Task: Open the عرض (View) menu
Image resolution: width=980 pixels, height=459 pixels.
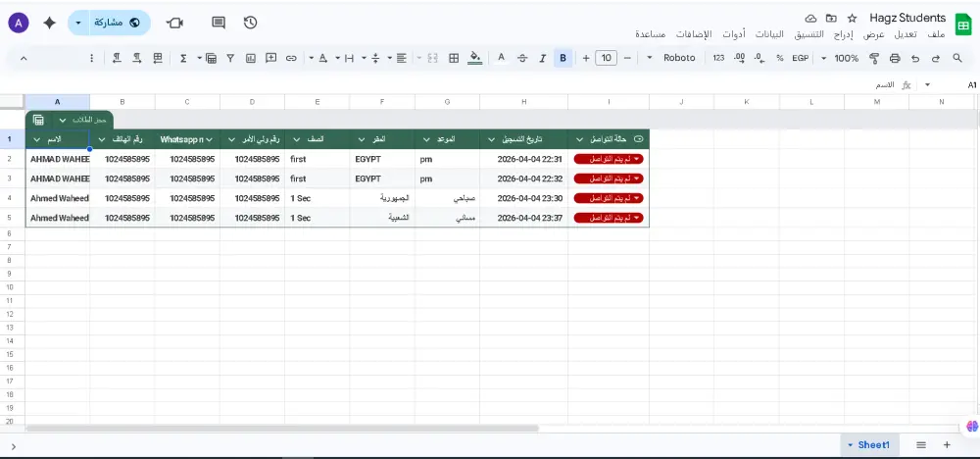Action: coord(874,34)
